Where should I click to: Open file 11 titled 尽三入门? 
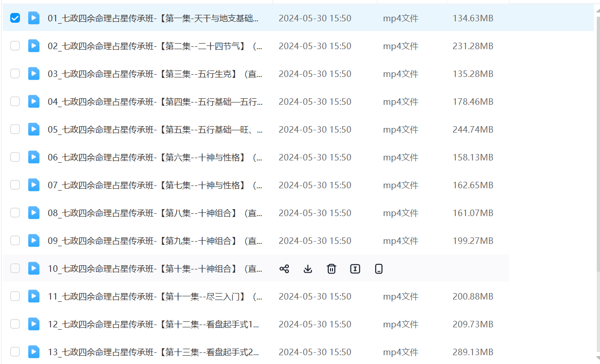(155, 296)
